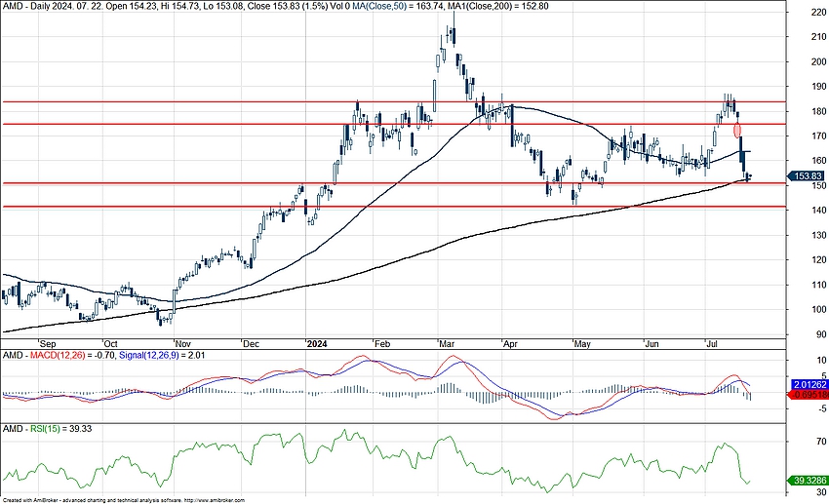Click the Feb label on the date axis

[381, 344]
